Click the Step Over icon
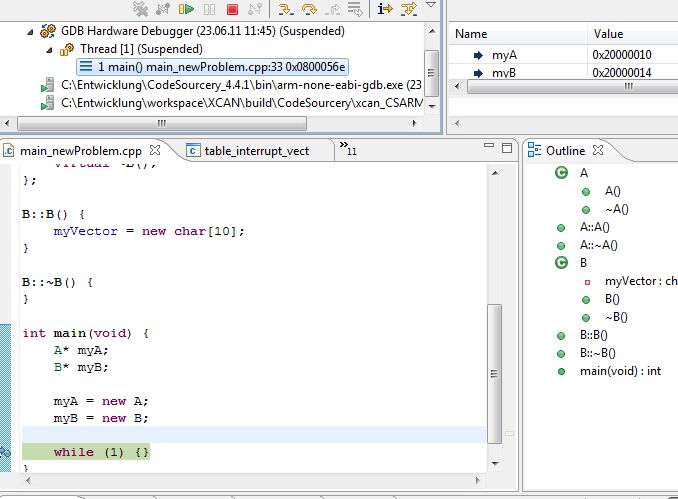Viewport: 678px width, 499px height. (x=308, y=9)
